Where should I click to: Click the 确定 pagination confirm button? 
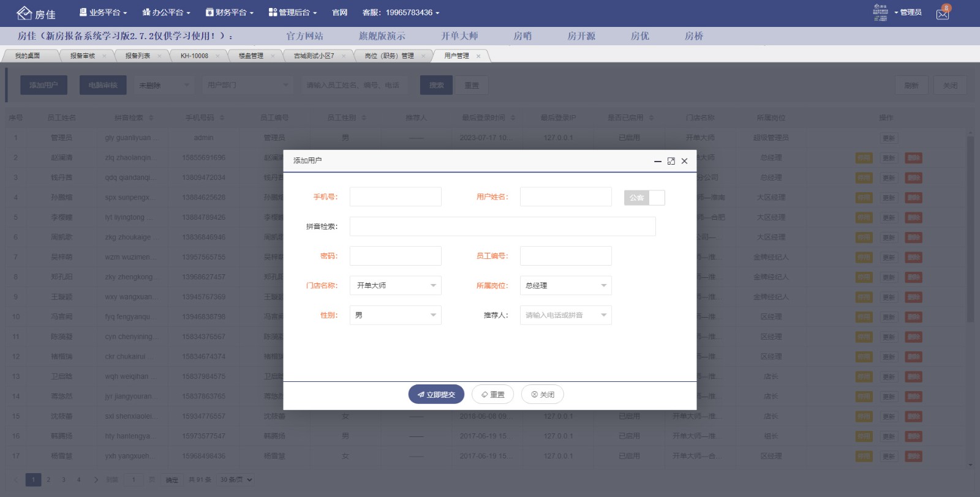pos(172,480)
